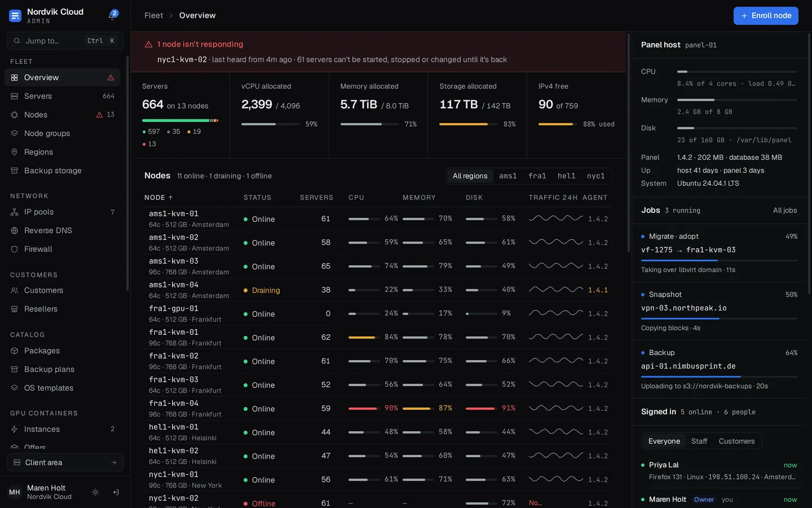Select Priya Lal in the Signed in list
The height and width of the screenshot is (508, 812).
(x=664, y=465)
